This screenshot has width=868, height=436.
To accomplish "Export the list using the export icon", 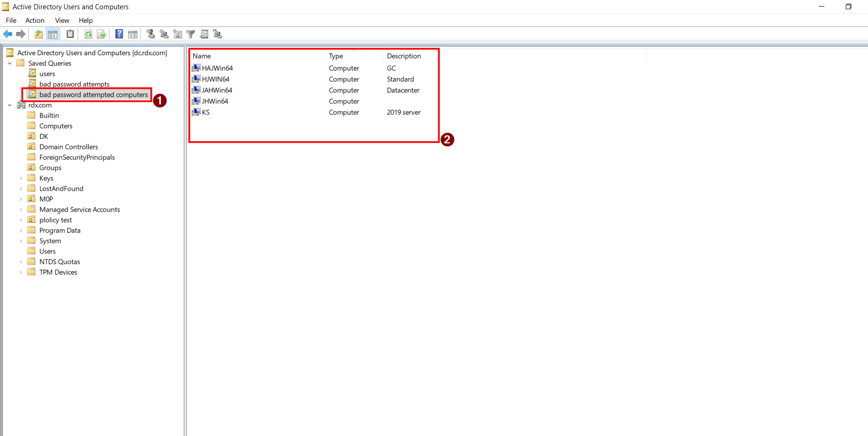I will (x=101, y=34).
